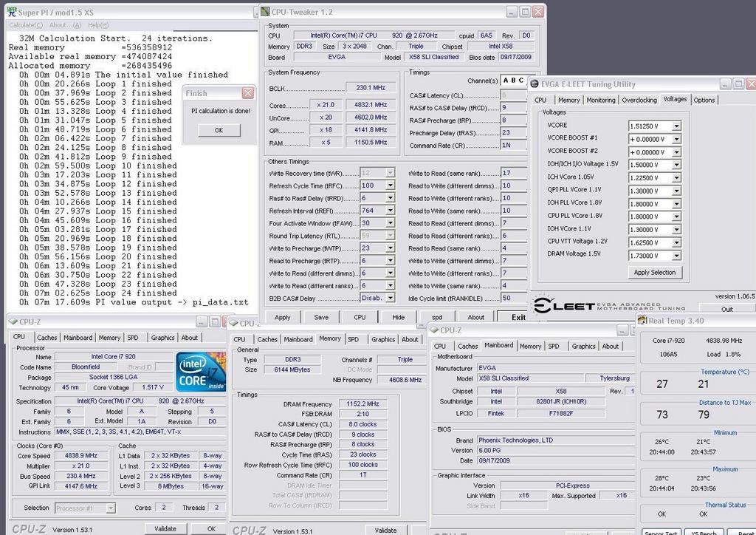Click the Hide button in CPU-Tweaker
Viewport: 756px width, 535px height.
coord(398,317)
